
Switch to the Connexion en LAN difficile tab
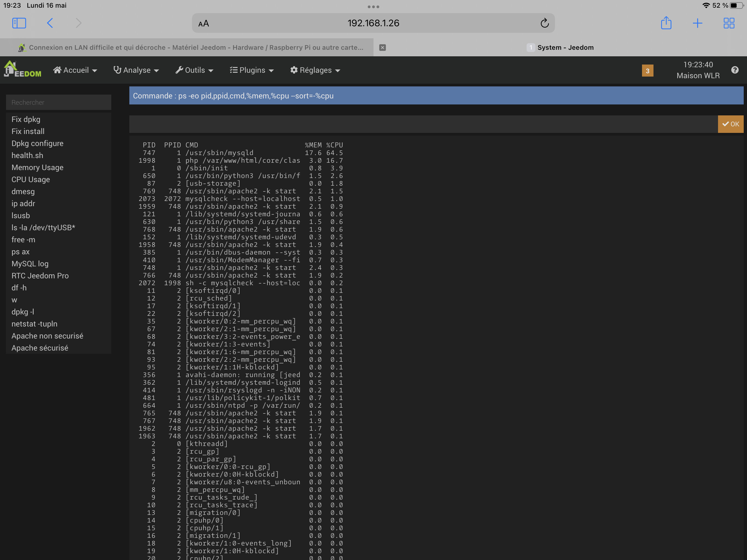[196, 48]
